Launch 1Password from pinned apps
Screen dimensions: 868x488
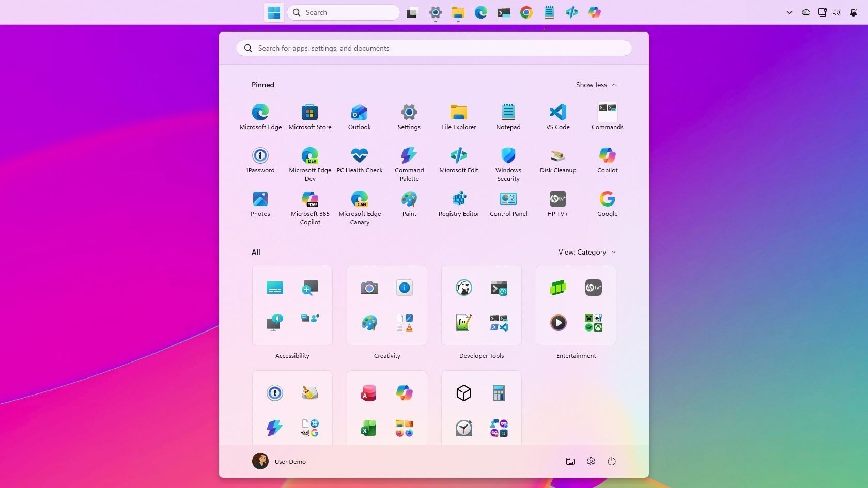click(260, 161)
